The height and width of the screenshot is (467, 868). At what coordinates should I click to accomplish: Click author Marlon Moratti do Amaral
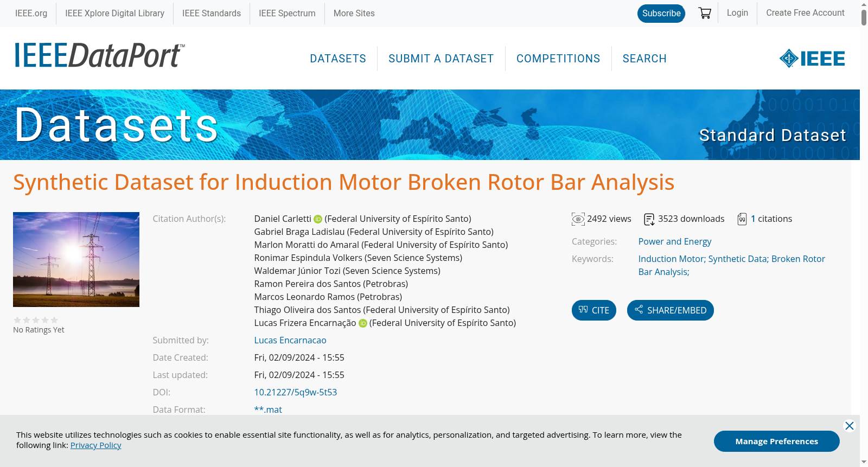pyautogui.click(x=381, y=245)
